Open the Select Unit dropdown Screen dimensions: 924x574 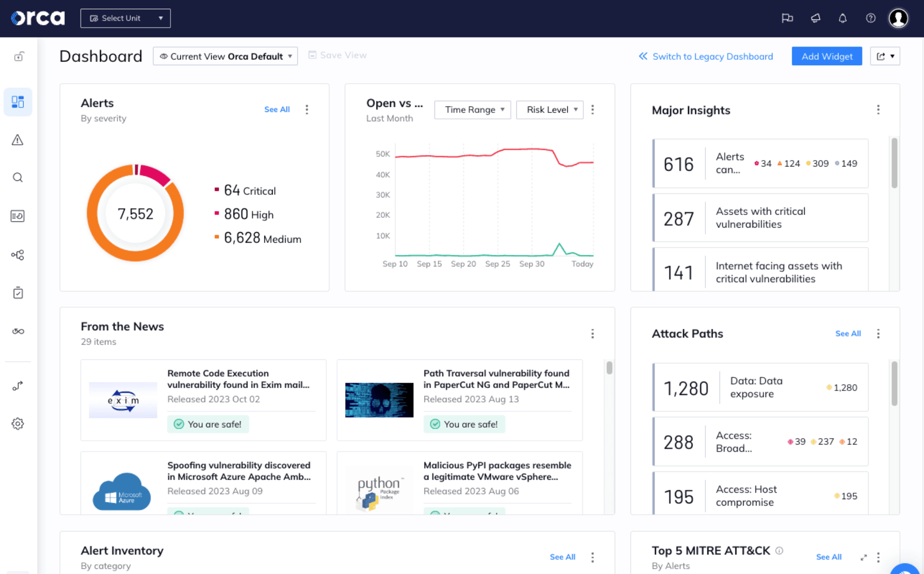tap(125, 18)
